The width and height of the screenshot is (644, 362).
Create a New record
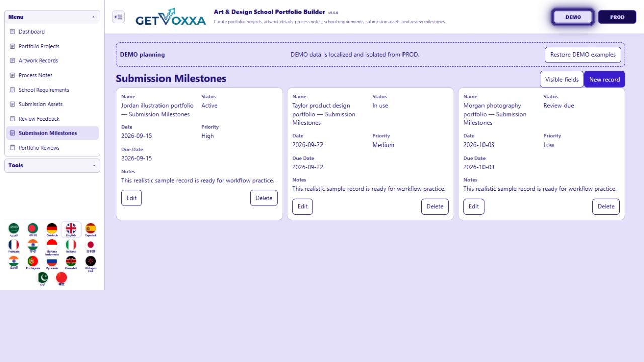[604, 79]
